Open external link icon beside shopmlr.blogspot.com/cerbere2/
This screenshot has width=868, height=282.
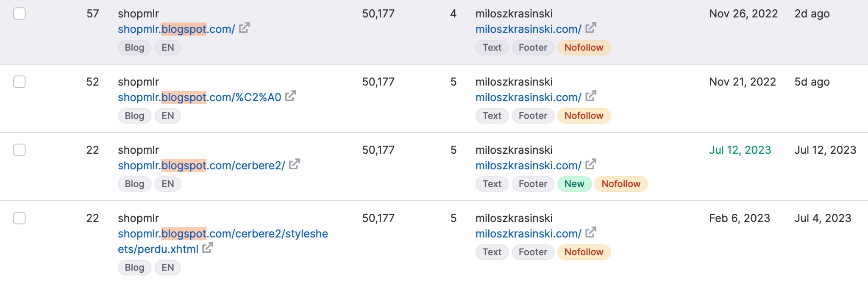[295, 164]
